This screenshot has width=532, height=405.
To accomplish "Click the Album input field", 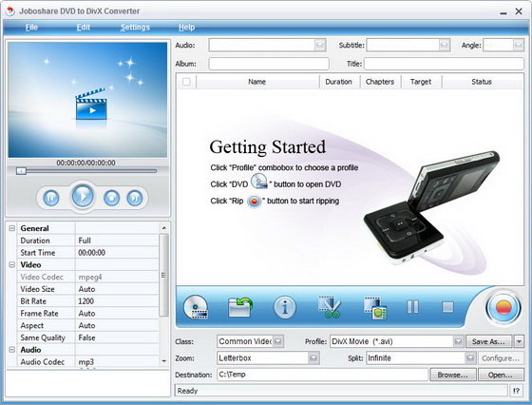I will click(269, 64).
